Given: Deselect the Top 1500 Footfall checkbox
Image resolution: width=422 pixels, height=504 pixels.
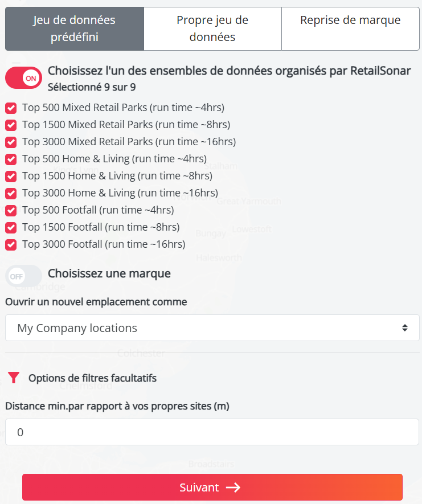Looking at the screenshot, I should coord(11,227).
